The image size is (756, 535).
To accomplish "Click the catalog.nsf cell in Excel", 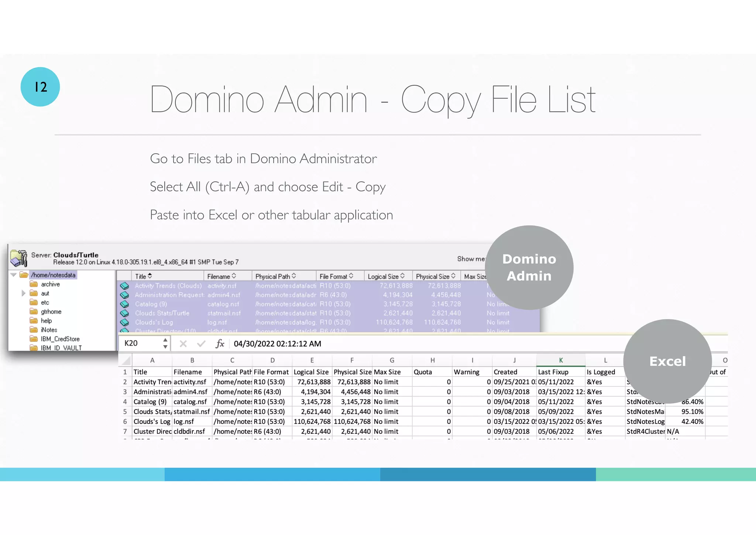I will click(x=192, y=402).
